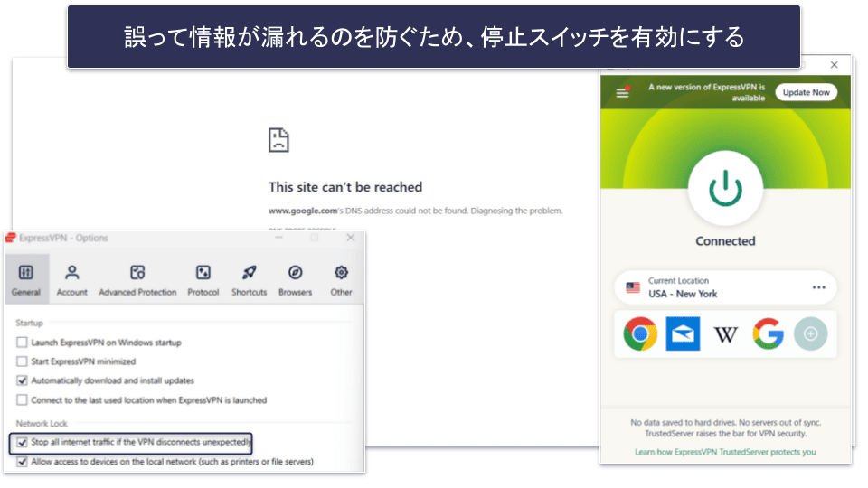
Task: Toggle Stop all internet traffic checkbox
Action: click(22, 442)
